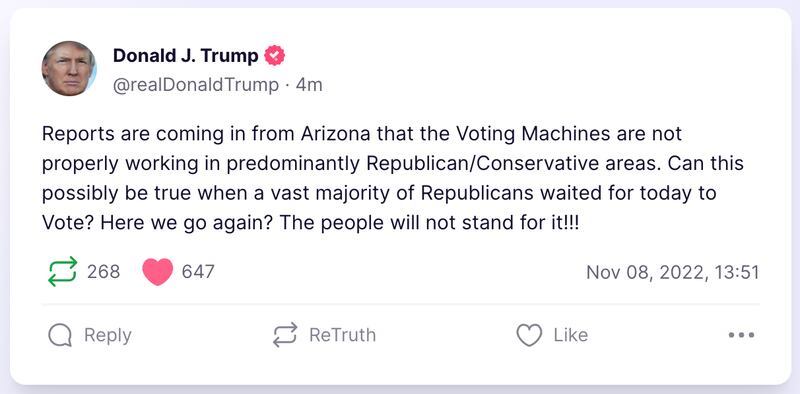Click the post text starting 'Reports are coming in'

pos(393,179)
